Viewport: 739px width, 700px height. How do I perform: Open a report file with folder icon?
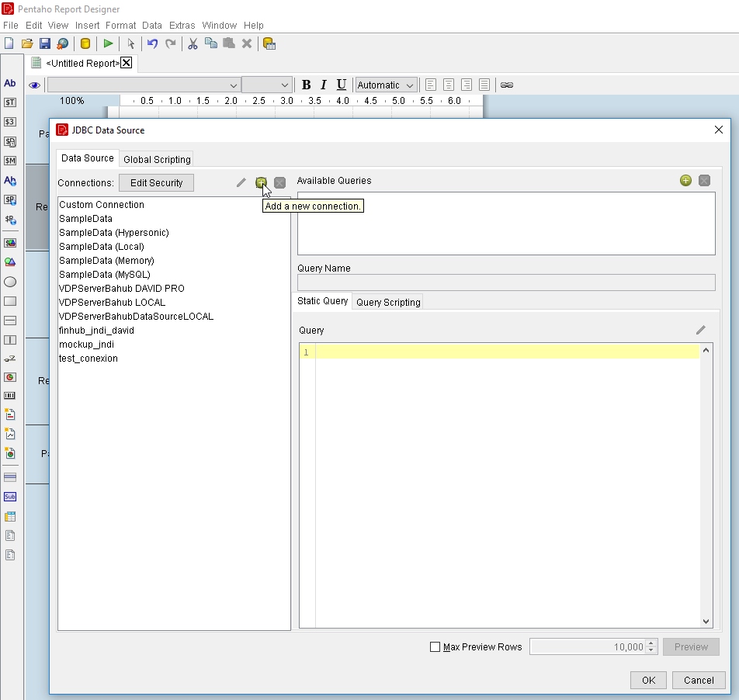(27, 43)
